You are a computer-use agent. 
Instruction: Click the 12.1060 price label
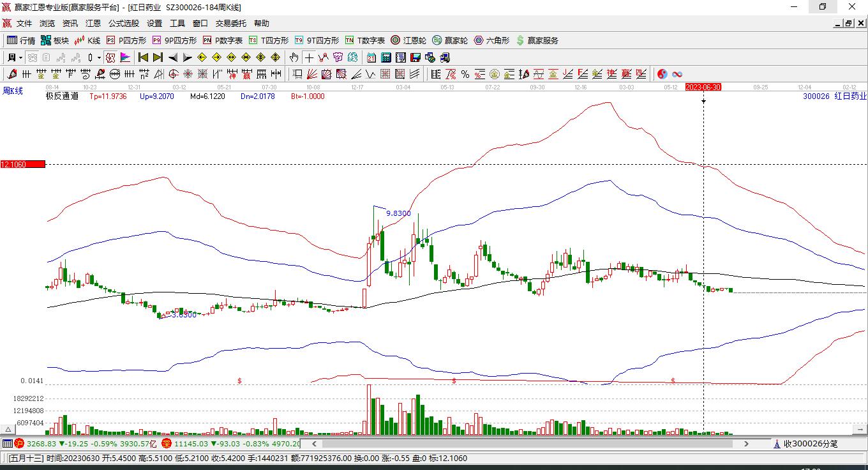pos(23,164)
